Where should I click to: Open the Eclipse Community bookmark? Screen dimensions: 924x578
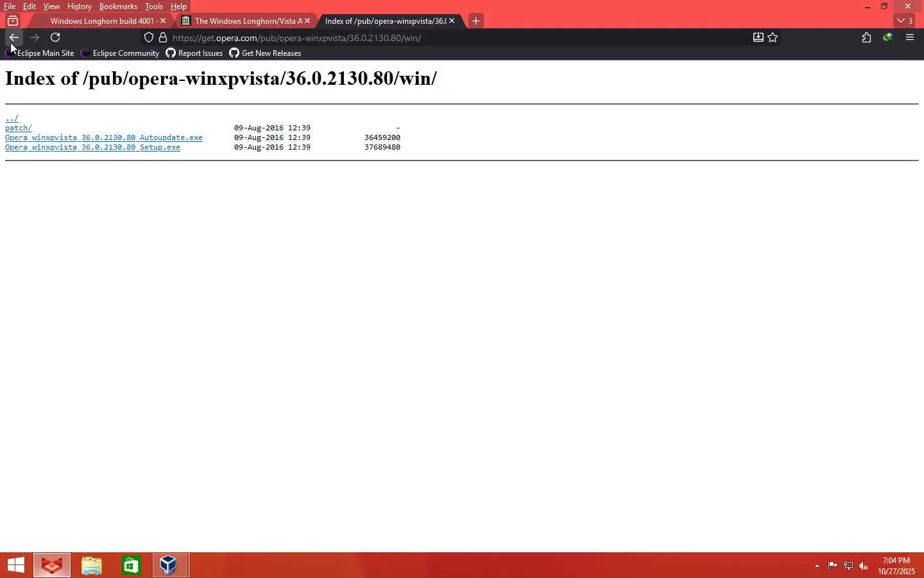120,53
